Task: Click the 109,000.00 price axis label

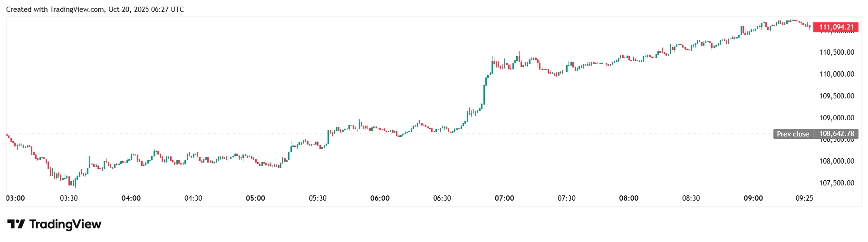Action: pos(836,118)
